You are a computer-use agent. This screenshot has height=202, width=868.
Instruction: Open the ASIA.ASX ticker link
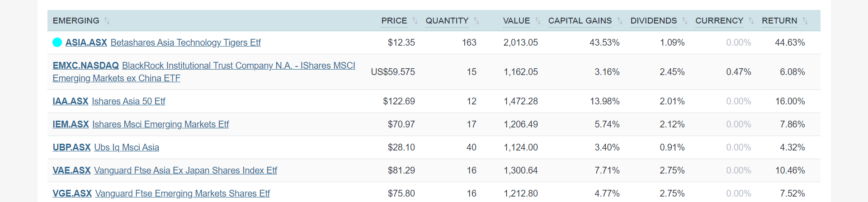86,42
